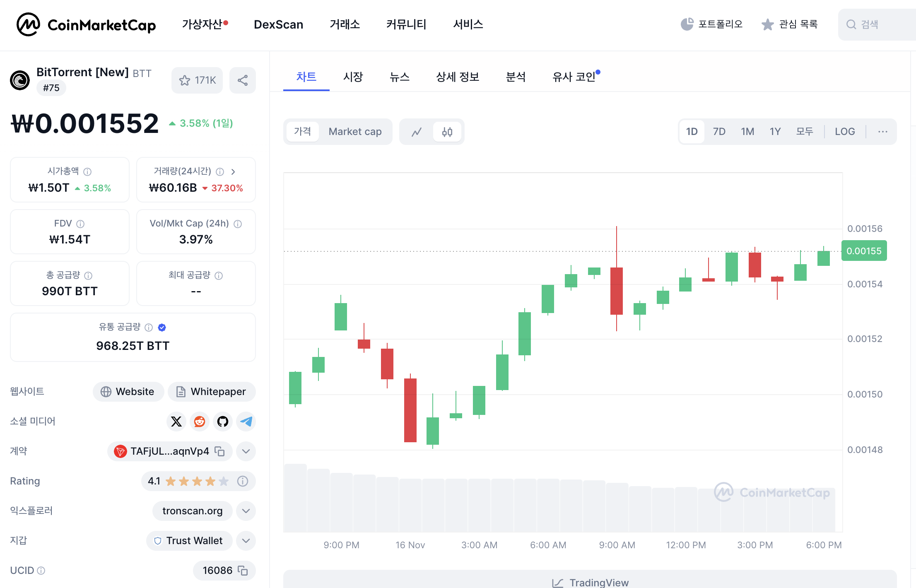Open the Telegram social icon
This screenshot has width=916, height=588.
coord(246,422)
